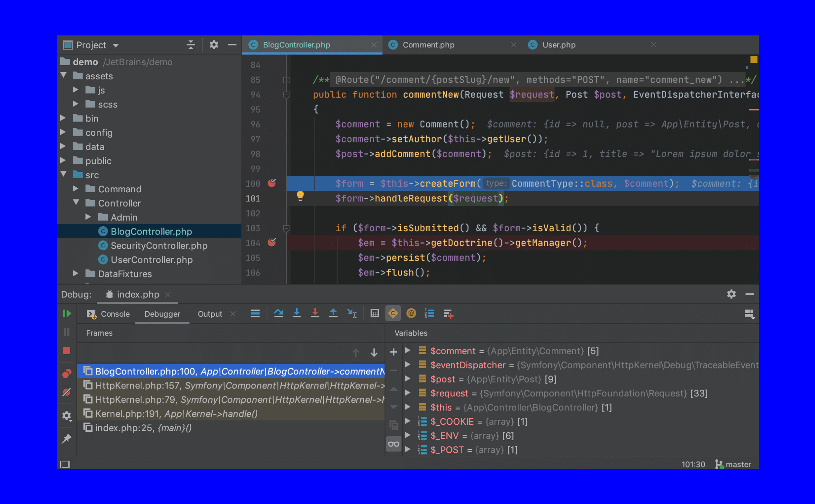This screenshot has width=815, height=504.
Task: Click Show Execution Point lines icon
Action: (255, 313)
